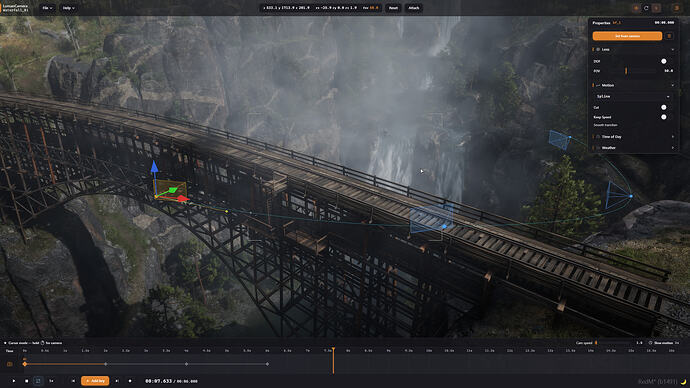Click the orange Set from camera button
The image size is (690, 388).
pos(627,36)
